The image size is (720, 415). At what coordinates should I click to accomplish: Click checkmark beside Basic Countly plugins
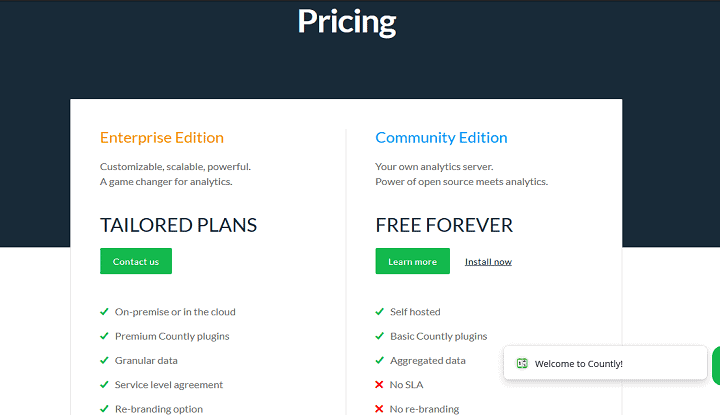[379, 336]
